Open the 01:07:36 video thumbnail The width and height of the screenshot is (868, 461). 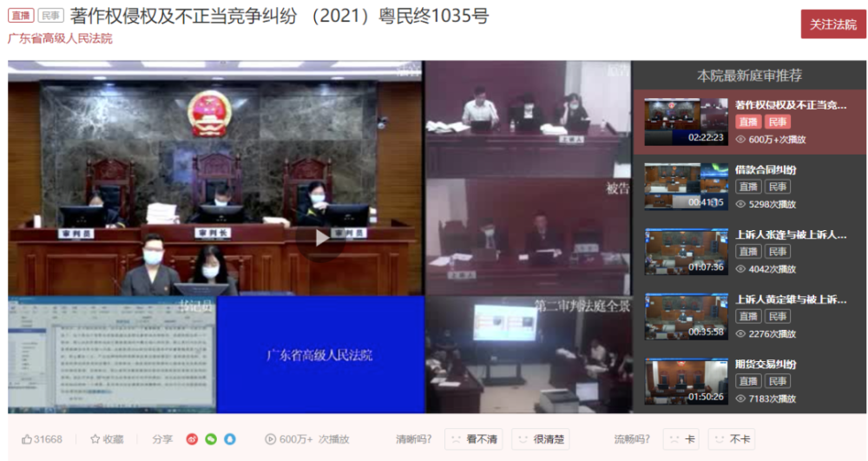click(686, 251)
